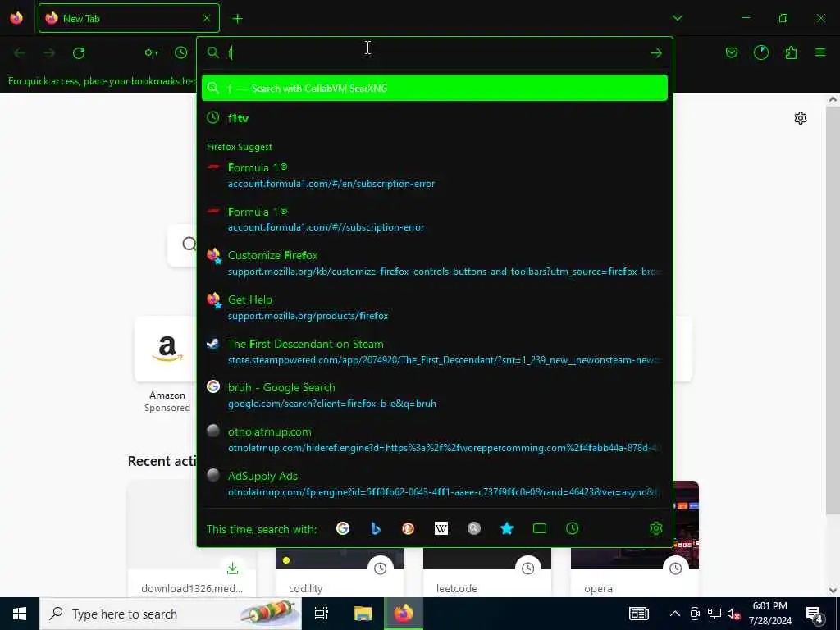Image resolution: width=840 pixels, height=630 pixels.
Task: Open Task View on the taskbar
Action: (x=322, y=614)
